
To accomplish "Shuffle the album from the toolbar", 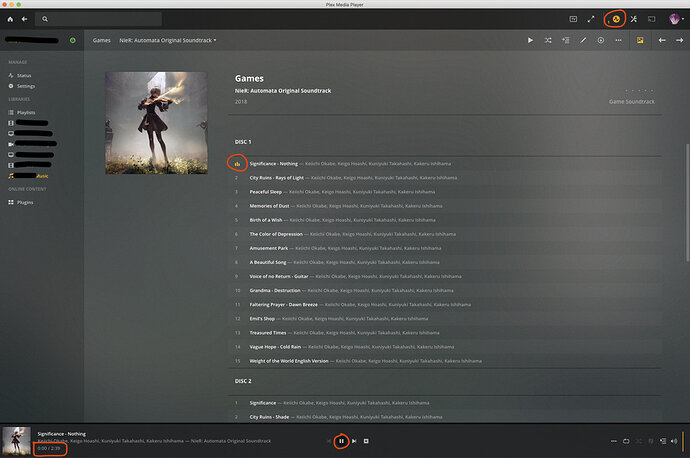I will 548,40.
